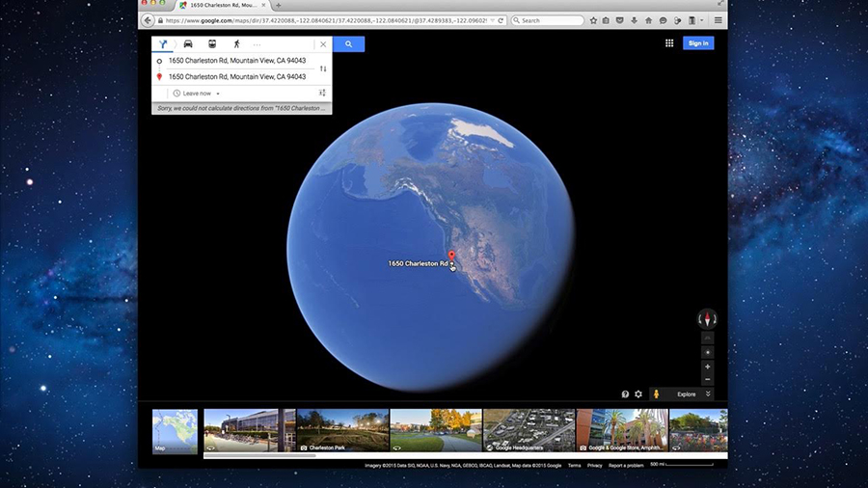Click the thumbnail strip scrollbar
Screen dimensions: 868x488
pos(260,456)
